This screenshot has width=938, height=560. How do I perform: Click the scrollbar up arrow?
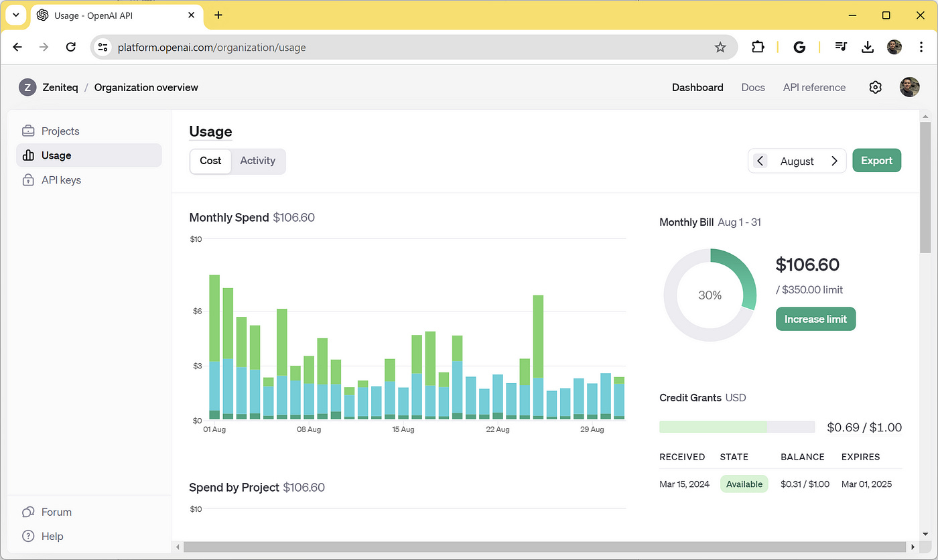[x=925, y=115]
